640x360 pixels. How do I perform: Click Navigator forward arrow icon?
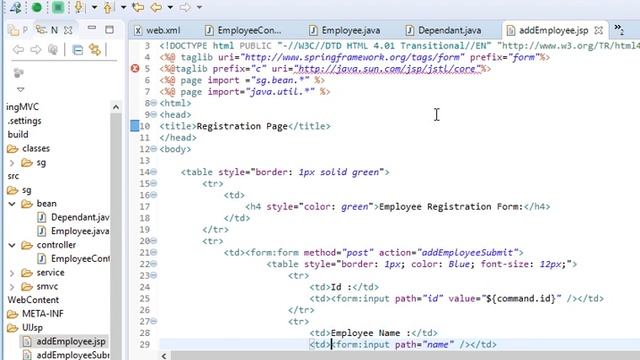tap(36, 50)
